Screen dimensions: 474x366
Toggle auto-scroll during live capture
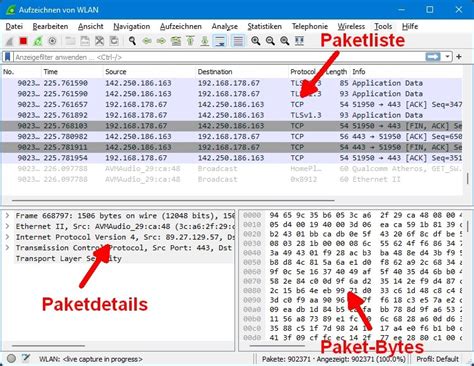[220, 41]
